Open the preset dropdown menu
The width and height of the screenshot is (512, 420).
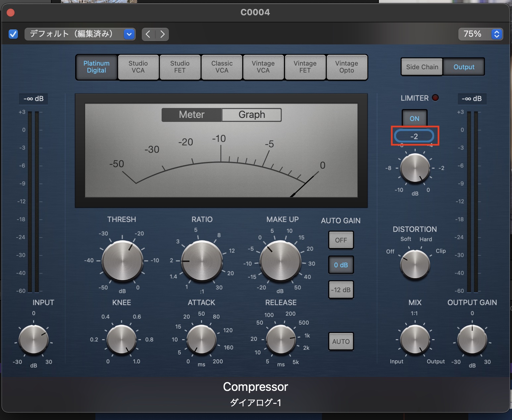tap(80, 34)
